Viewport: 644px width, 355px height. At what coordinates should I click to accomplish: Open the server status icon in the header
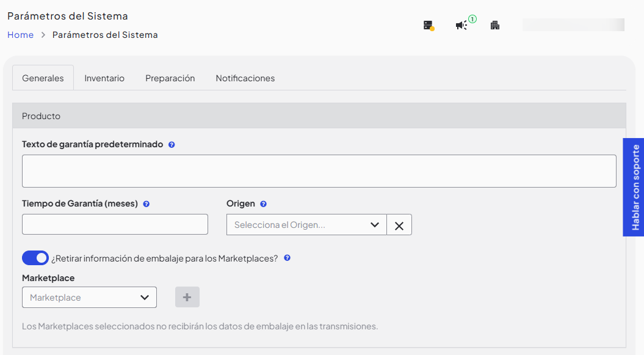coord(429,26)
